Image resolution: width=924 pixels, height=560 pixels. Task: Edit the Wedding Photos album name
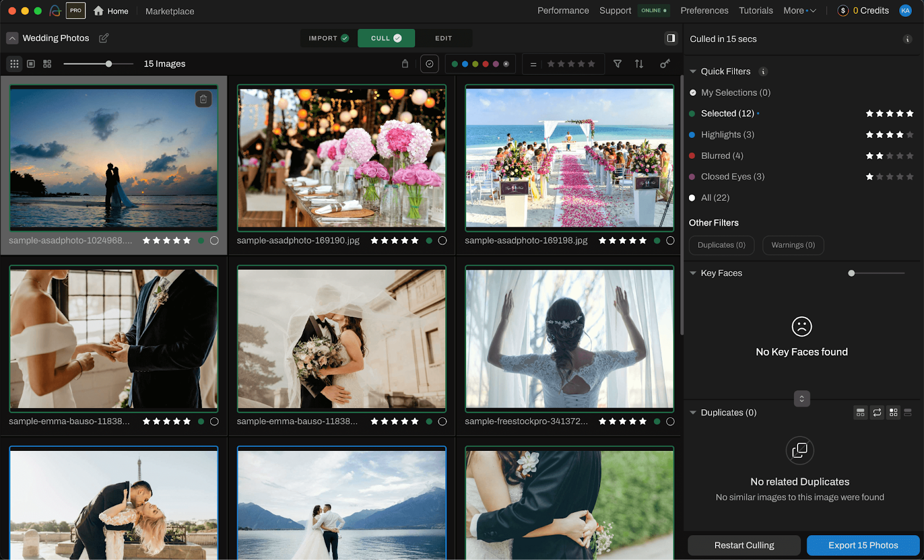(104, 38)
